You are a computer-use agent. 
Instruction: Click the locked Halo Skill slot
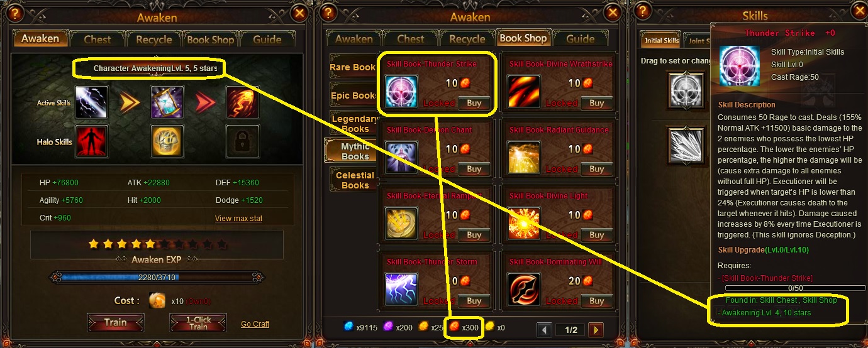(243, 141)
